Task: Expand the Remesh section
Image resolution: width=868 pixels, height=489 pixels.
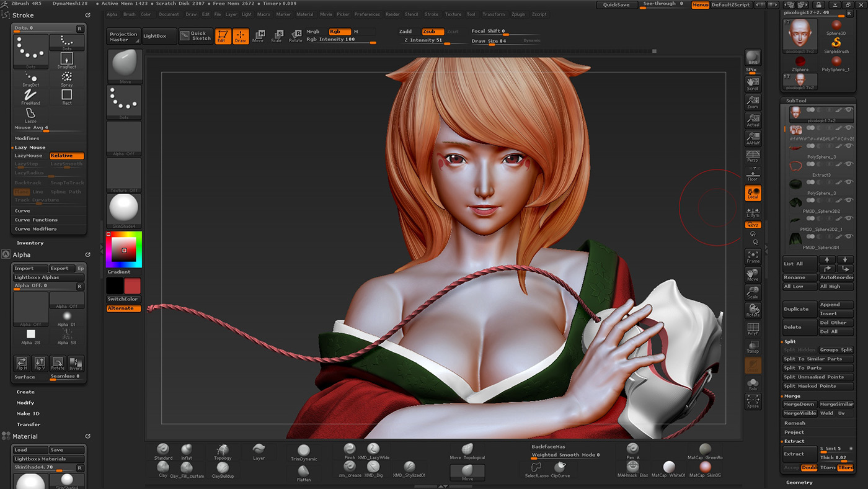Action: click(795, 423)
